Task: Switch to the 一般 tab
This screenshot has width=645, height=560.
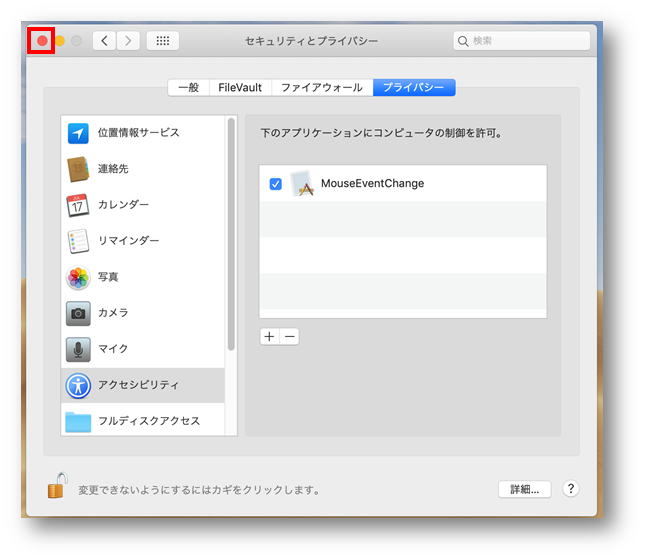Action: click(188, 88)
